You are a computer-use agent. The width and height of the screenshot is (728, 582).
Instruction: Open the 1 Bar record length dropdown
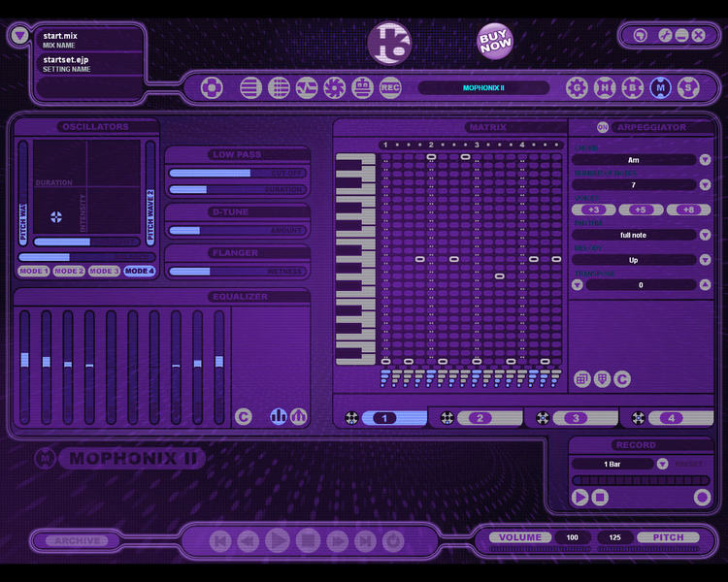pyautogui.click(x=663, y=464)
